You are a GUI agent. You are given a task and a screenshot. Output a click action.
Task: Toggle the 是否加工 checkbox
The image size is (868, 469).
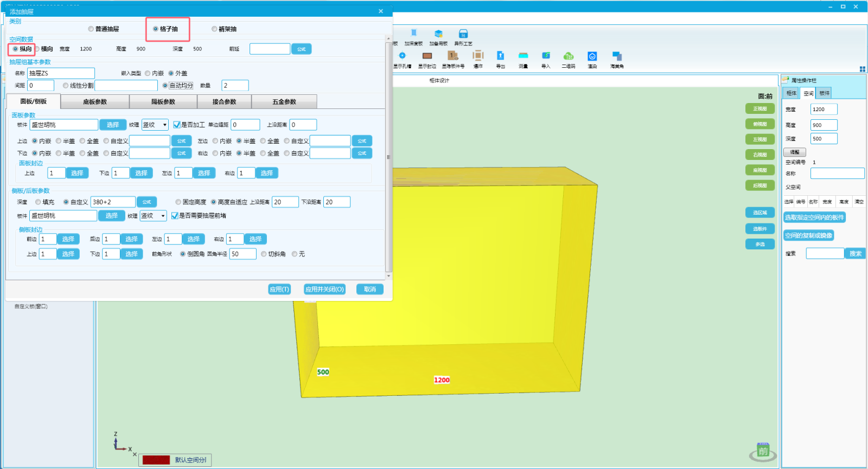(x=177, y=125)
